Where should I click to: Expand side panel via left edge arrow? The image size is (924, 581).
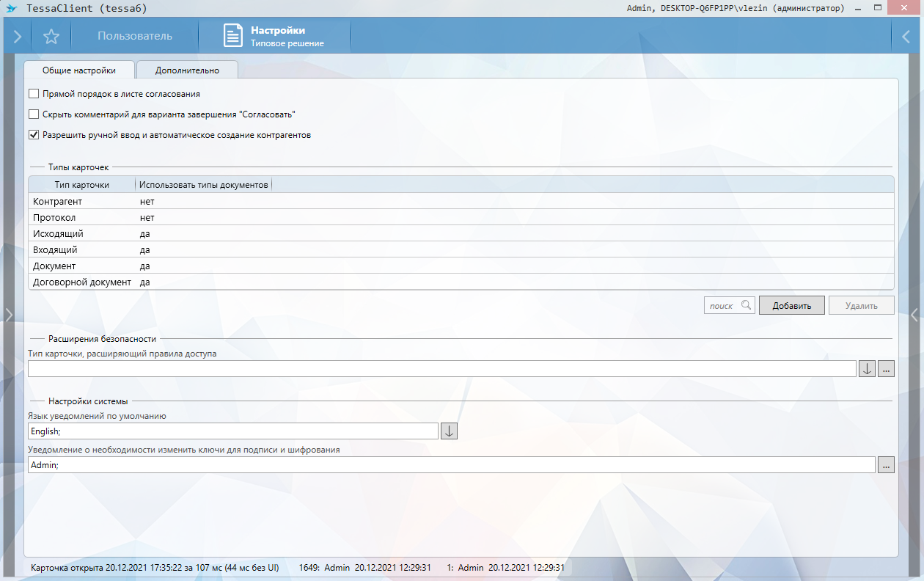tap(8, 315)
